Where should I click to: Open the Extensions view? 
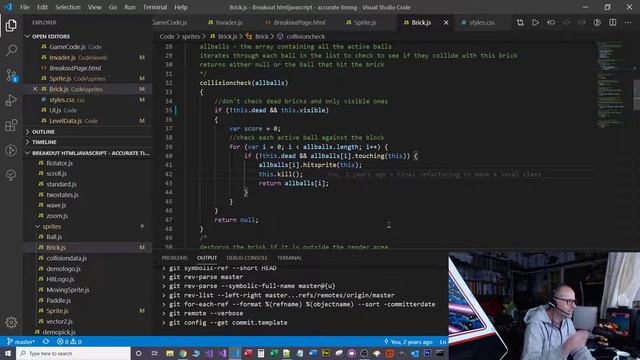click(x=11, y=125)
